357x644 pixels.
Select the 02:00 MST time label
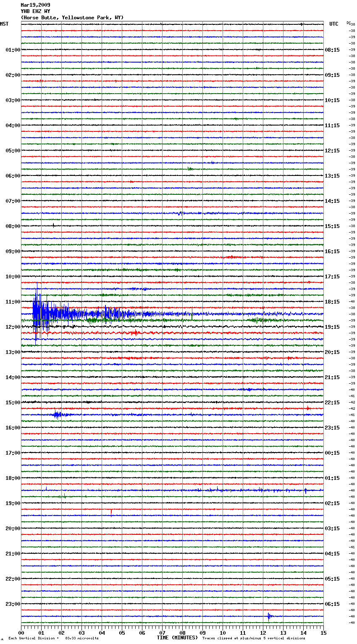13,75
